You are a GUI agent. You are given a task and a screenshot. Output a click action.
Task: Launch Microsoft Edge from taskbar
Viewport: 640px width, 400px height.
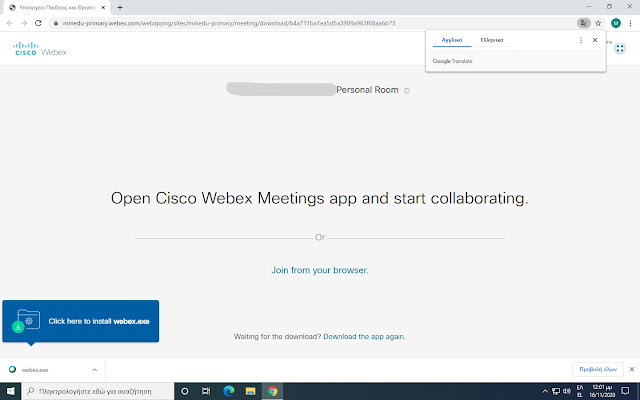point(229,391)
